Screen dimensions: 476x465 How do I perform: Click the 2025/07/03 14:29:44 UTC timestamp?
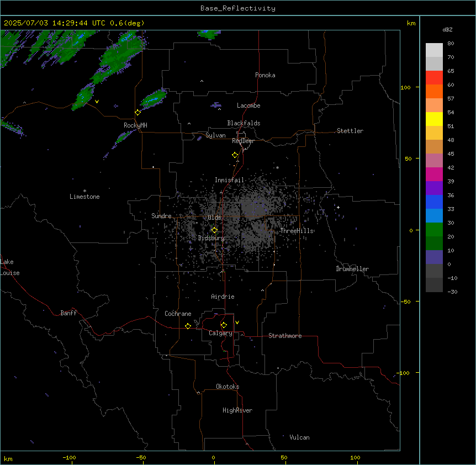click(x=55, y=23)
